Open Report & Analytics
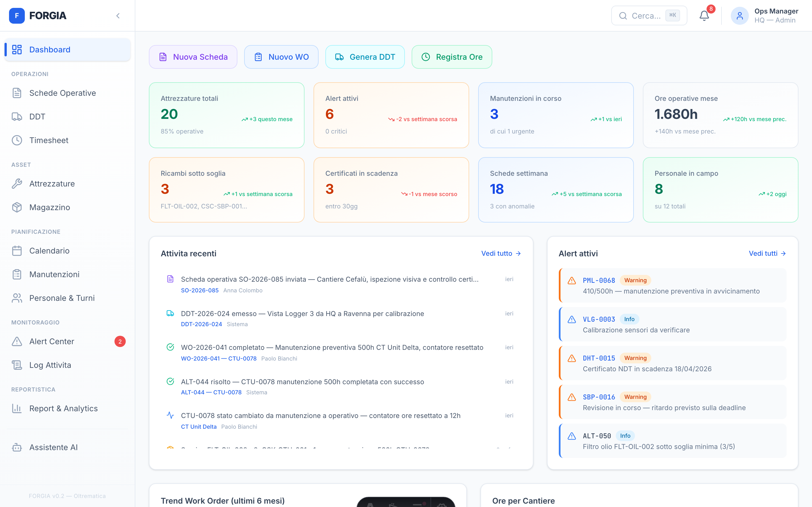This screenshot has height=507, width=812. [x=63, y=408]
